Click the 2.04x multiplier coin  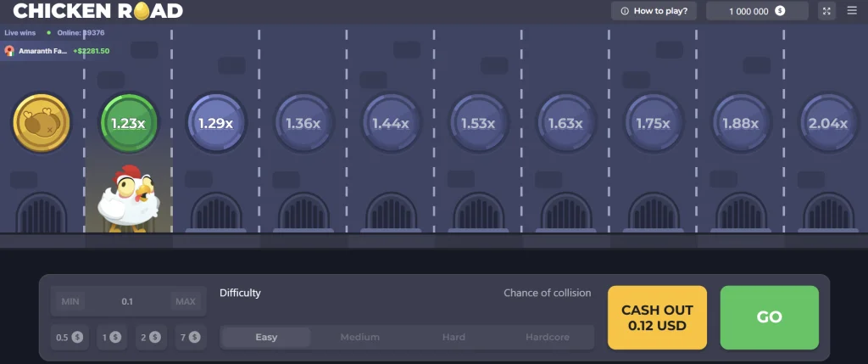coord(828,123)
